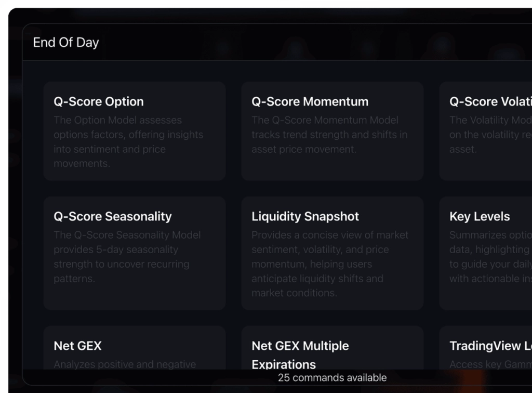Select the Key Levels command card
Viewport: 532px width, 393px height.
486,253
